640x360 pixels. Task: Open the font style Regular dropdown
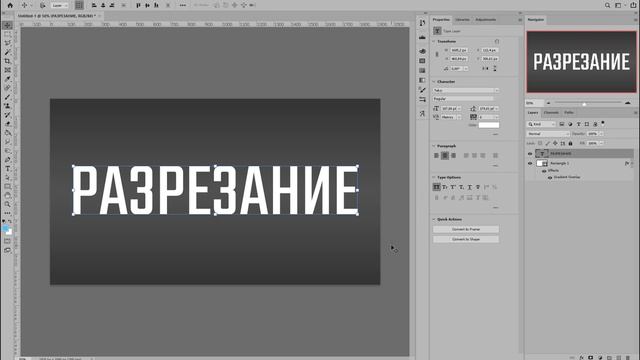tap(463, 99)
